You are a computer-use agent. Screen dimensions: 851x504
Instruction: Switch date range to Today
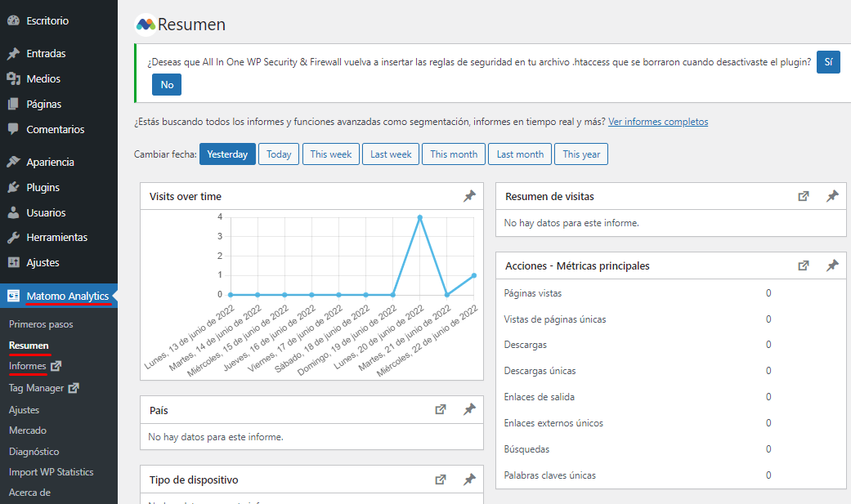point(279,154)
